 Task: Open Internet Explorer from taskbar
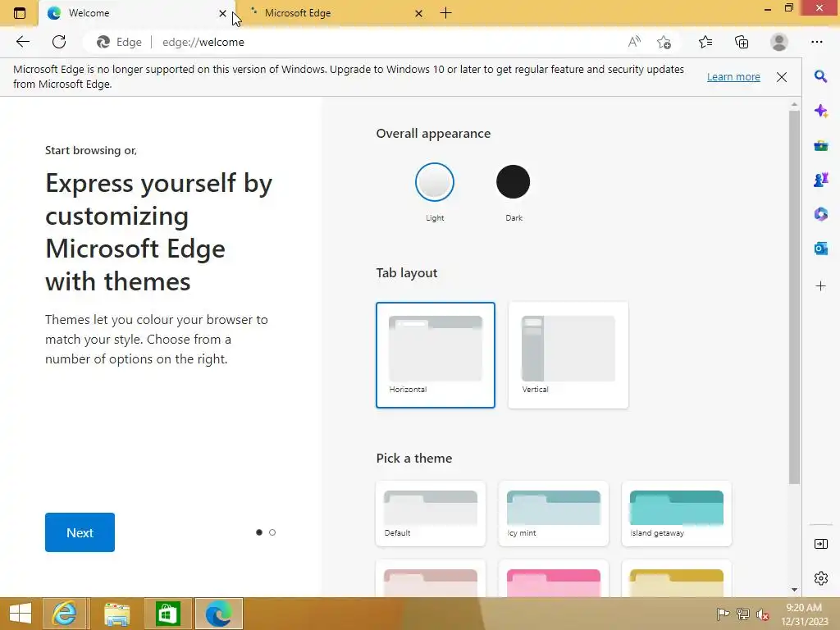[x=65, y=614]
